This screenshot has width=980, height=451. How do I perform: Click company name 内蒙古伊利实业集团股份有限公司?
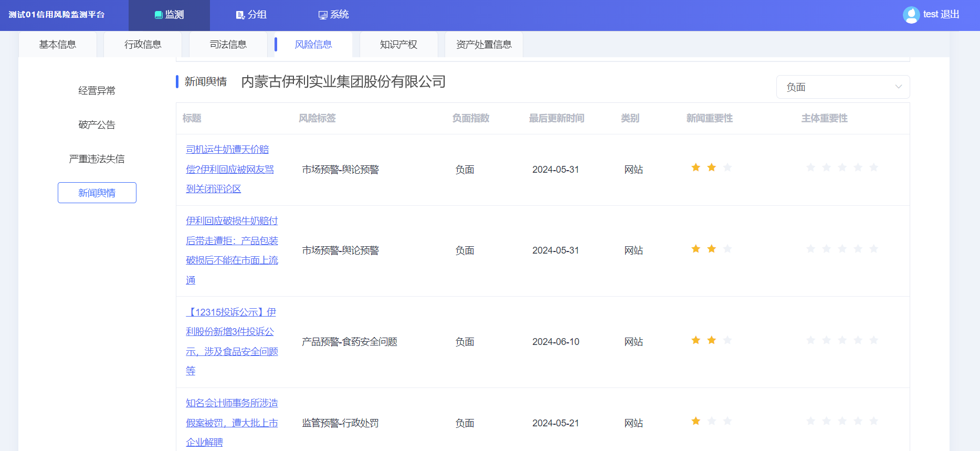[x=343, y=82]
